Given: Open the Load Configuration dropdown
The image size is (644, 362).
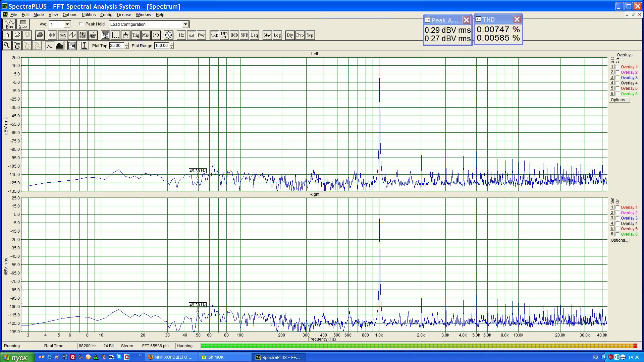Looking at the screenshot, I should tap(185, 24).
